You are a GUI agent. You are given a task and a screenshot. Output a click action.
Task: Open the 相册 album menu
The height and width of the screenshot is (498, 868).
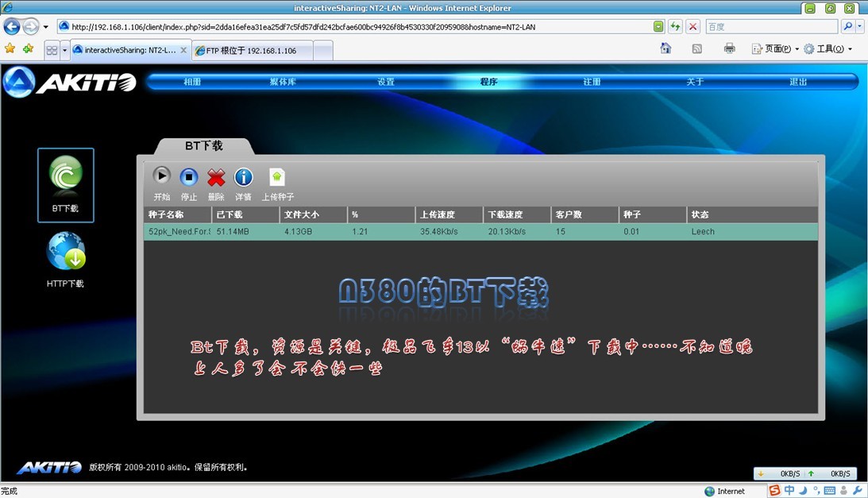point(192,82)
